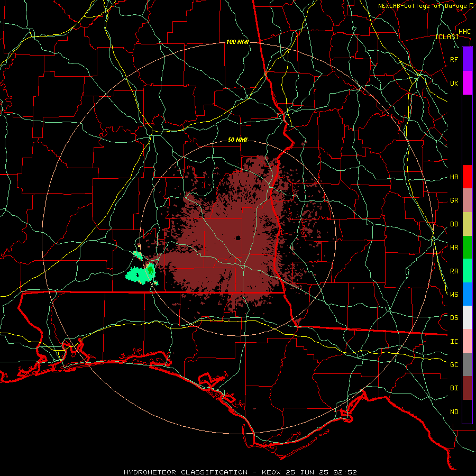Click the UK magenta legend swatch
The image size is (476, 476).
click(467, 83)
